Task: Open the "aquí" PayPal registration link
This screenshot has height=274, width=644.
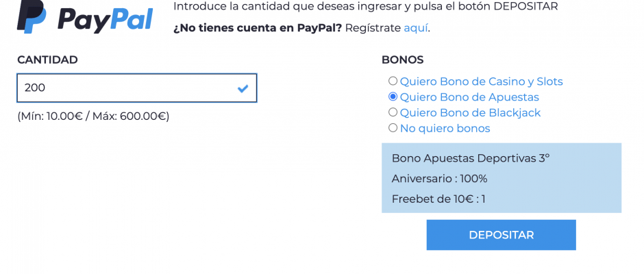Action: tap(416, 28)
